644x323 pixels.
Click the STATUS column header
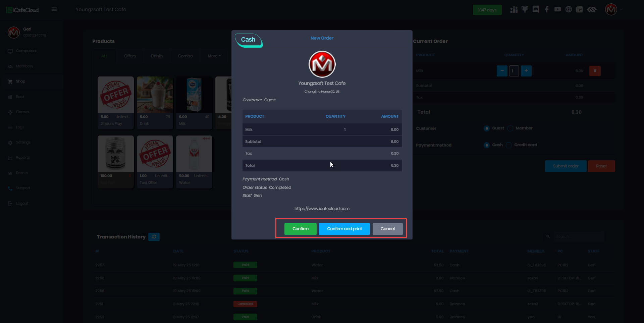click(241, 251)
